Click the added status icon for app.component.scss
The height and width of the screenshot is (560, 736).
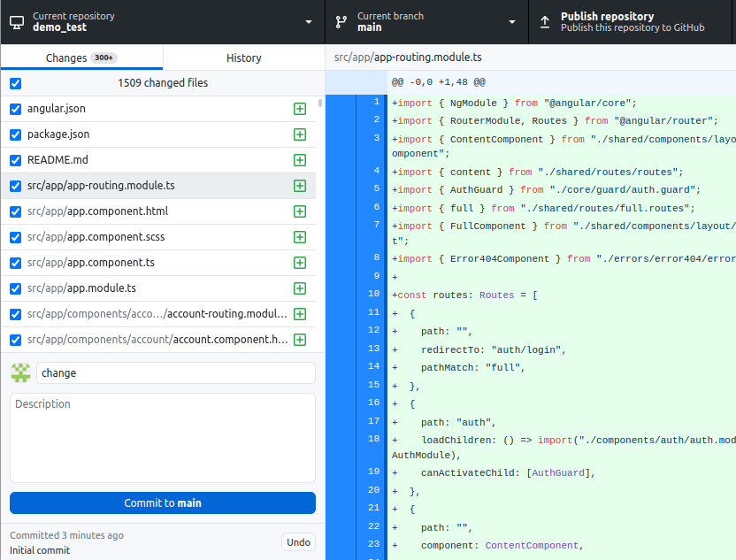tap(300, 237)
